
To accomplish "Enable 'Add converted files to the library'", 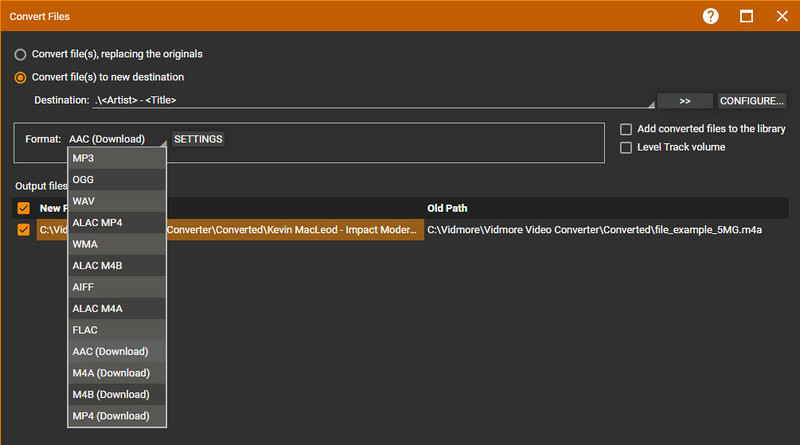I will point(626,129).
